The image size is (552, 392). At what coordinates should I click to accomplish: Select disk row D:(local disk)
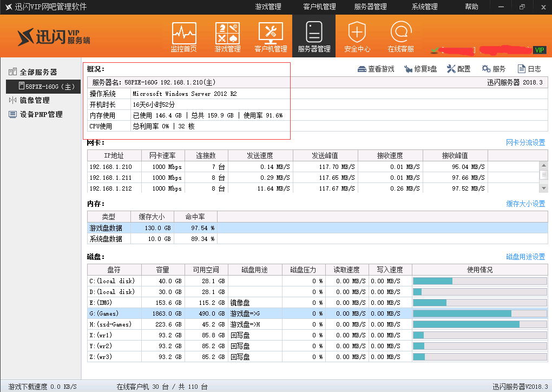click(318, 292)
